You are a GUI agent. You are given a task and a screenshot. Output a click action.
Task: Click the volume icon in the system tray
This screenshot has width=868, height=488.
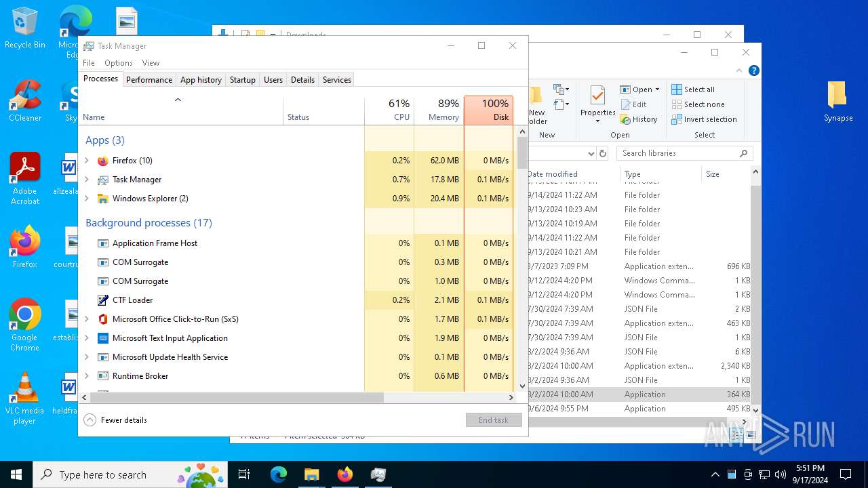781,474
